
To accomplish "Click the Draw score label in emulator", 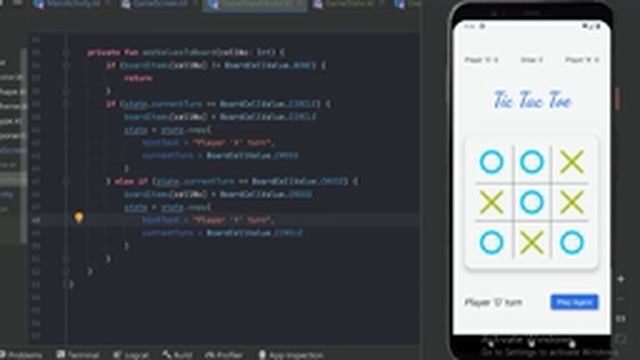I will click(531, 60).
